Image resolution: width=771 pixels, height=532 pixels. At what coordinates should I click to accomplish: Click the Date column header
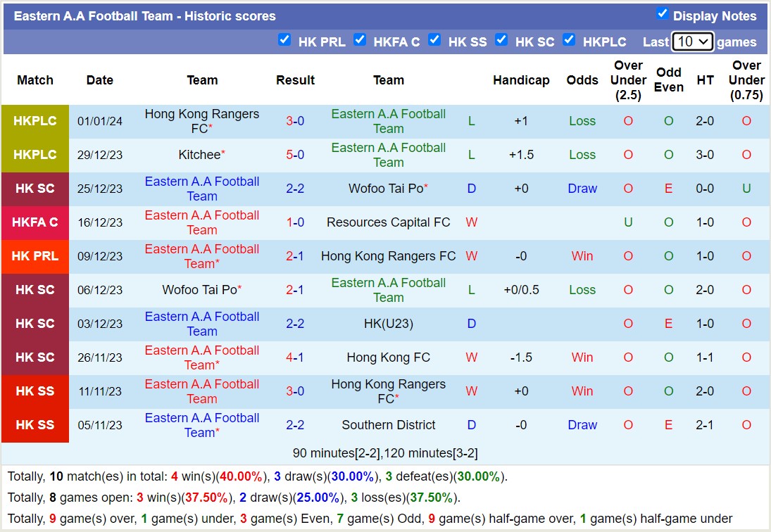99,80
